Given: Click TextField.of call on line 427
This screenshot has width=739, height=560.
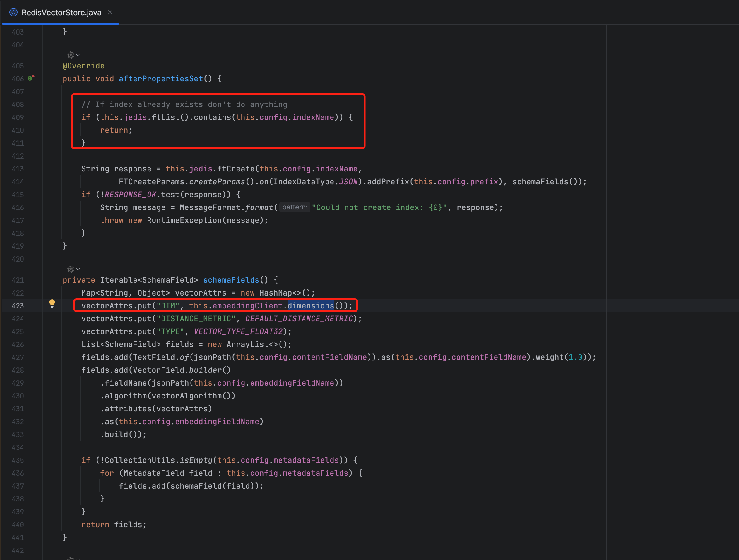Looking at the screenshot, I should click(x=161, y=357).
